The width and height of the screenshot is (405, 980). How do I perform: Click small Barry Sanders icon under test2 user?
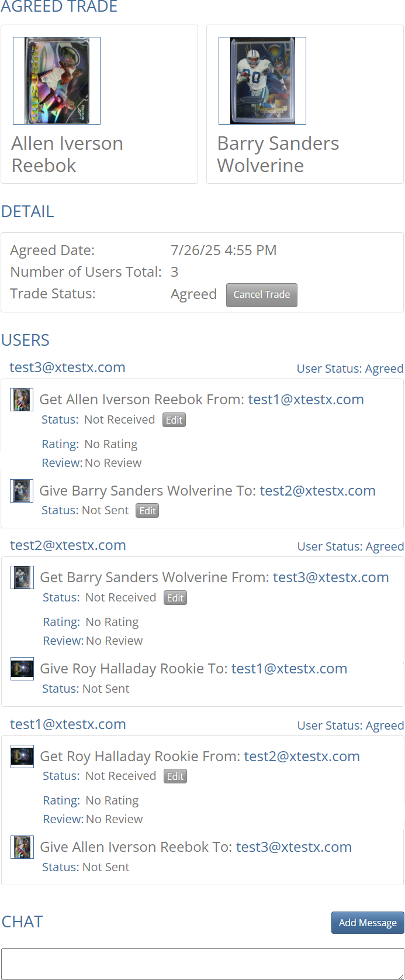coord(22,577)
